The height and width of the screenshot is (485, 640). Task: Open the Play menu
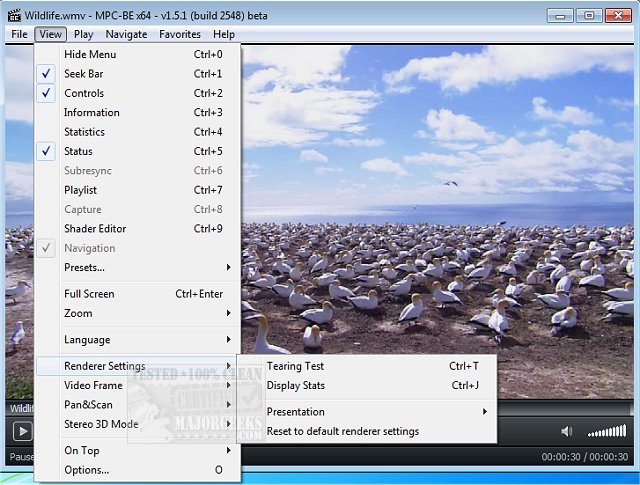84,34
